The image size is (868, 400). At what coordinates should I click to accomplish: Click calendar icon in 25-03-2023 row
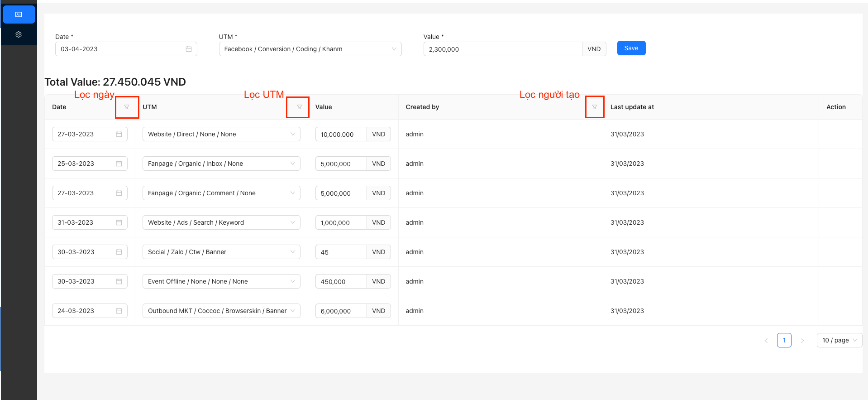pos(119,164)
